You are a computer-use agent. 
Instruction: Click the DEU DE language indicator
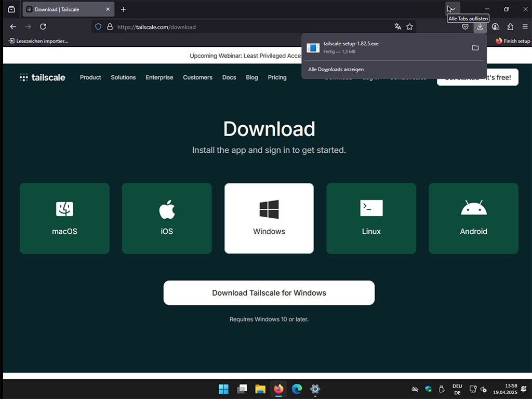(457, 389)
